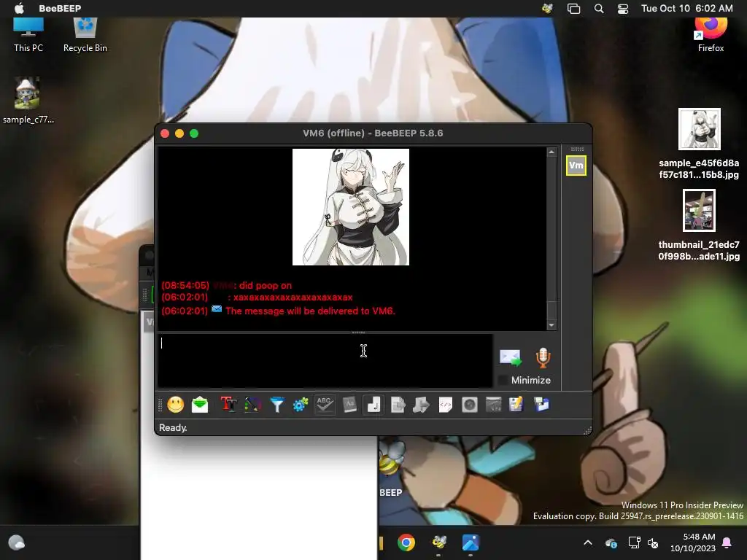
Task: Click the muted speaker tray icon
Action: point(653,542)
